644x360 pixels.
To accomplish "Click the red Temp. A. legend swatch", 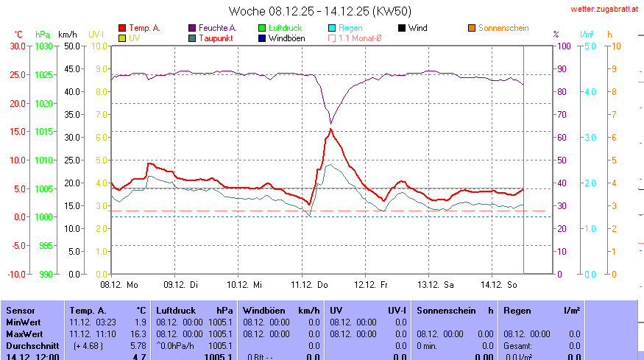I will [122, 28].
